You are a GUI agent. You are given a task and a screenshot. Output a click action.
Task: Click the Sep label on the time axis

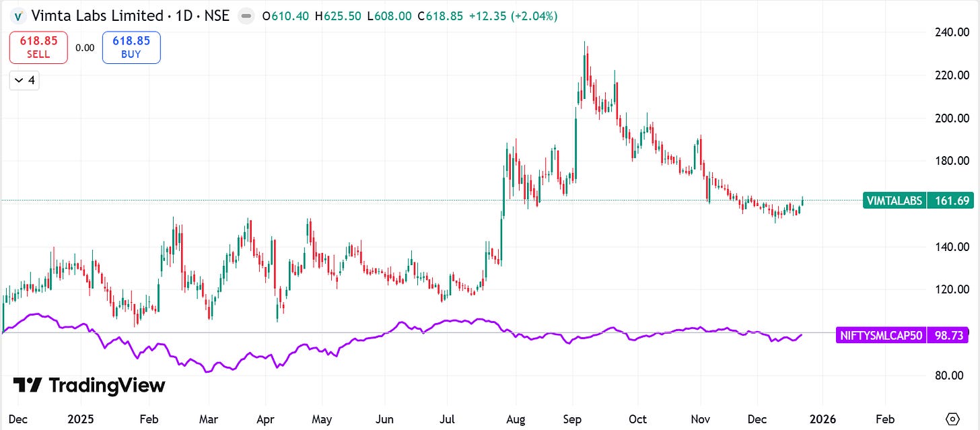point(573,419)
